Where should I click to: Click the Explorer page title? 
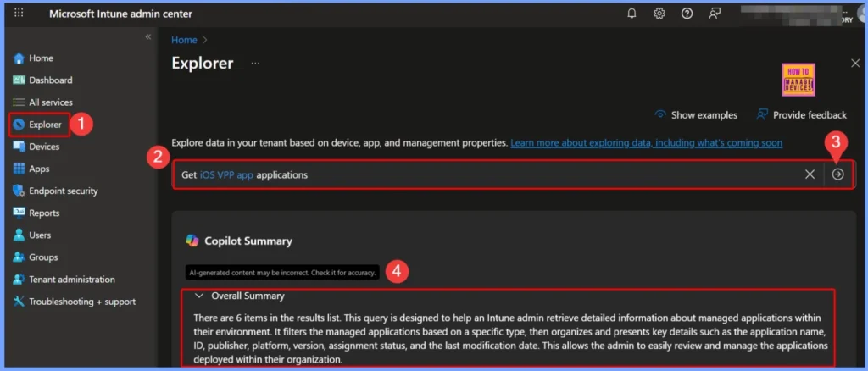[203, 63]
